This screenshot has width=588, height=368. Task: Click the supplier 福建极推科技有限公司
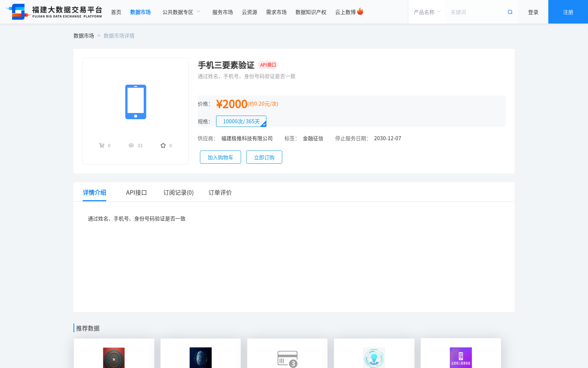[x=247, y=138]
